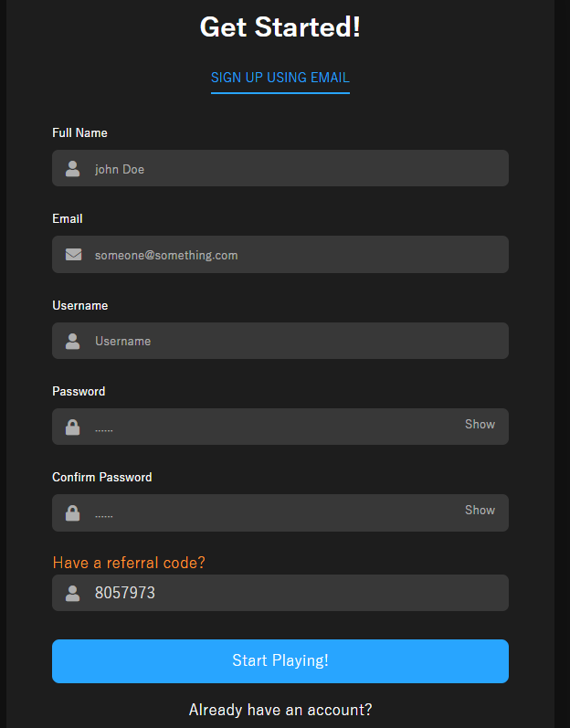Show the Confirm Password field contents
570x728 pixels.
pyautogui.click(x=480, y=510)
